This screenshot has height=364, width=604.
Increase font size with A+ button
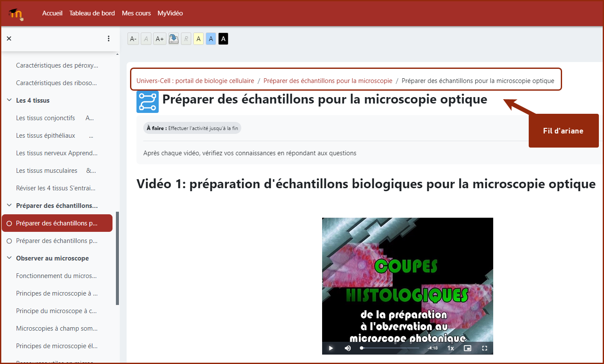point(160,39)
